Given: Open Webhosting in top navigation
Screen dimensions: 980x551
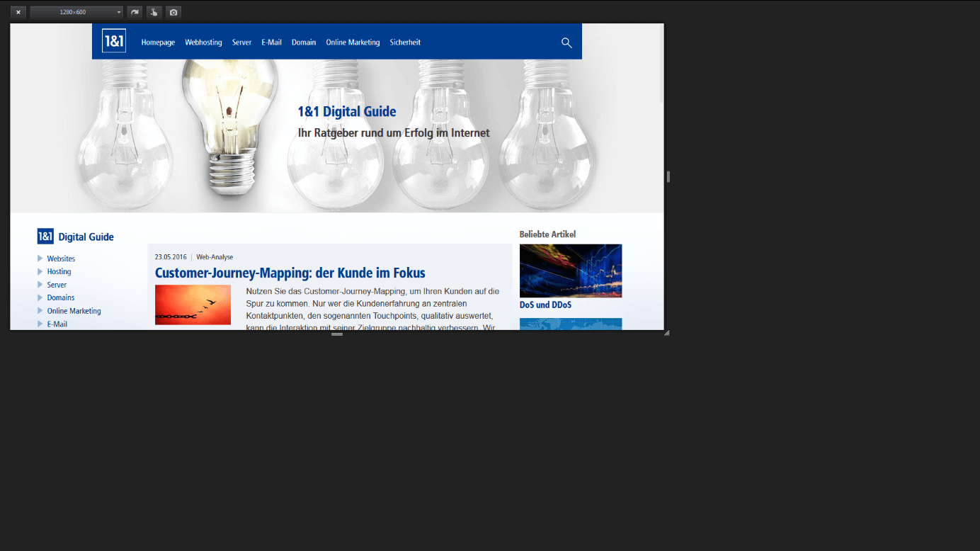Looking at the screenshot, I should 203,42.
